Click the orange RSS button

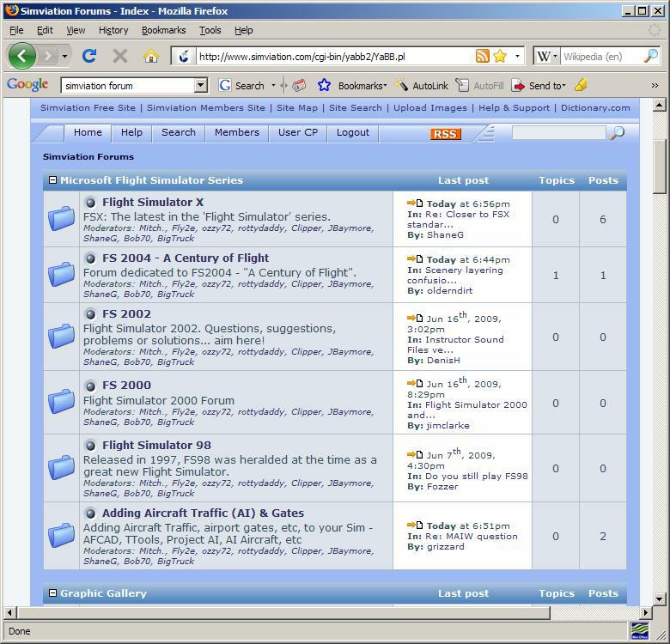[446, 134]
